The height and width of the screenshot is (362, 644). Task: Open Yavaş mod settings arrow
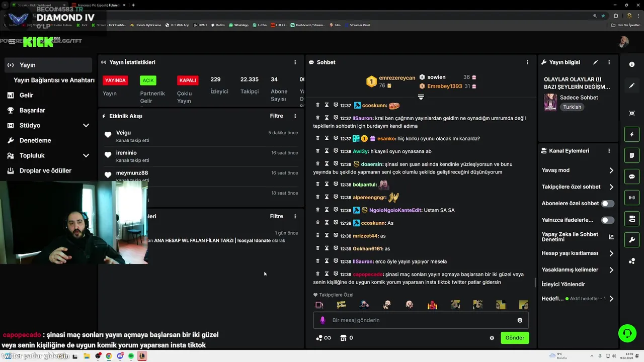click(611, 170)
